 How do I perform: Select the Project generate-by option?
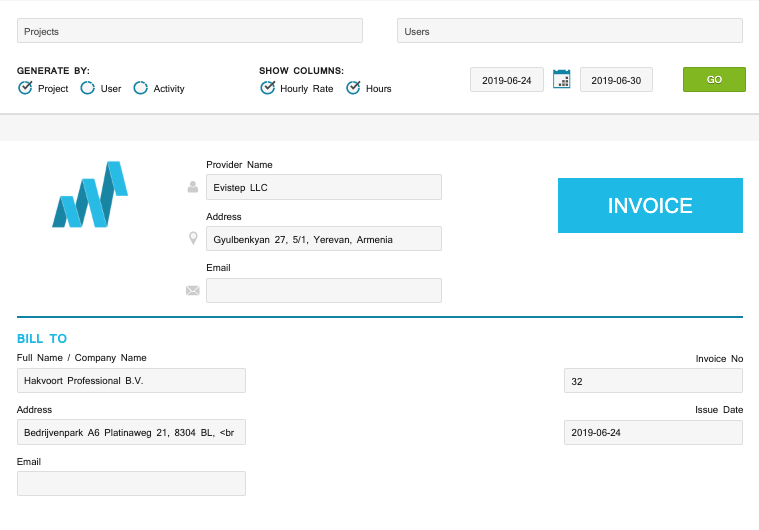pyautogui.click(x=25, y=88)
